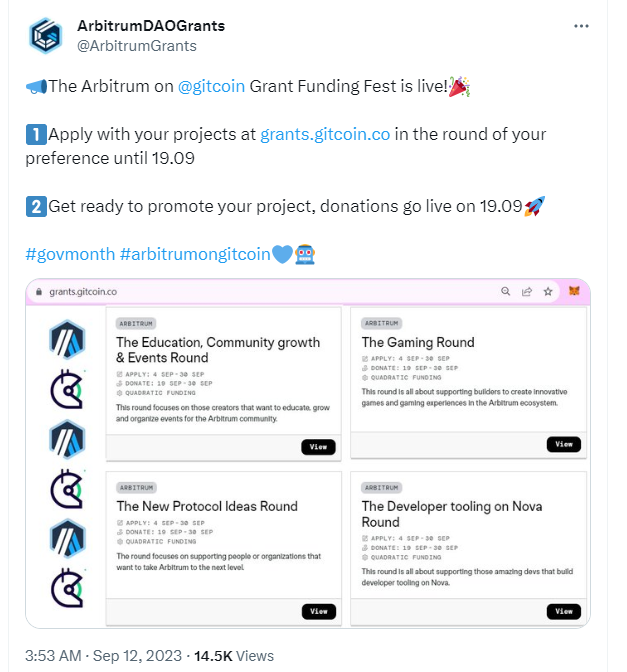The height and width of the screenshot is (672, 627).
Task: Open the grants.gitcoin.co link in tweet text
Action: click(325, 133)
